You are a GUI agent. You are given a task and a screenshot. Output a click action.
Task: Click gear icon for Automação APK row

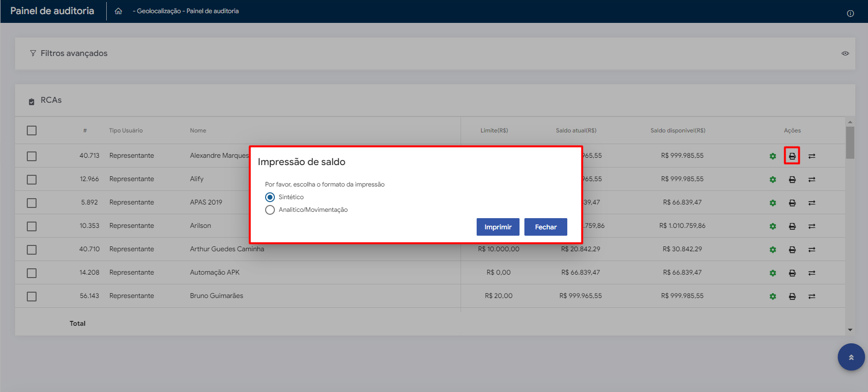772,273
